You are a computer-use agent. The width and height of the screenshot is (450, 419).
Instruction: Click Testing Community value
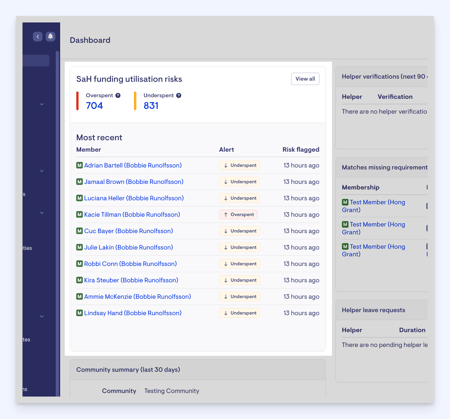[172, 391]
